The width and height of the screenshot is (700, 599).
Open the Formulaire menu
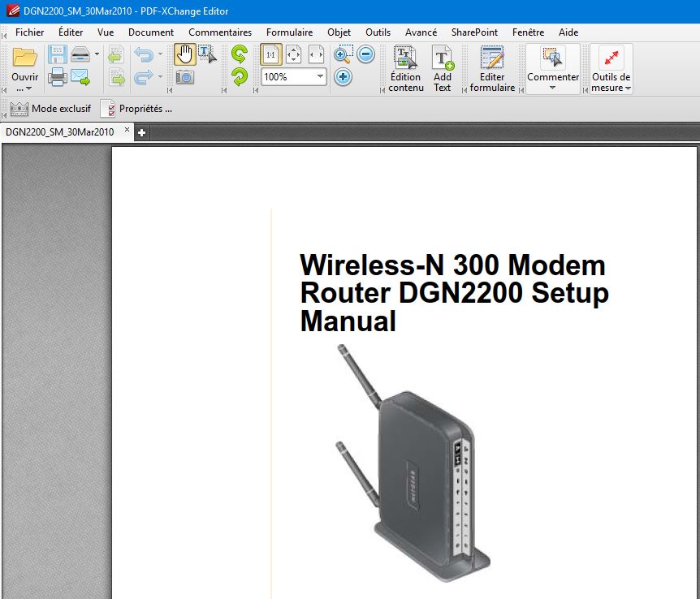point(289,32)
